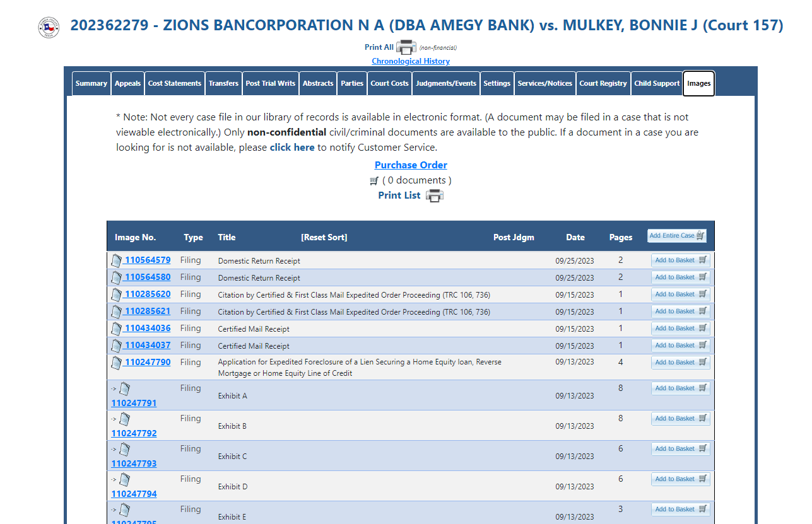Sort by the Title column header
The image size is (812, 524).
(x=227, y=238)
